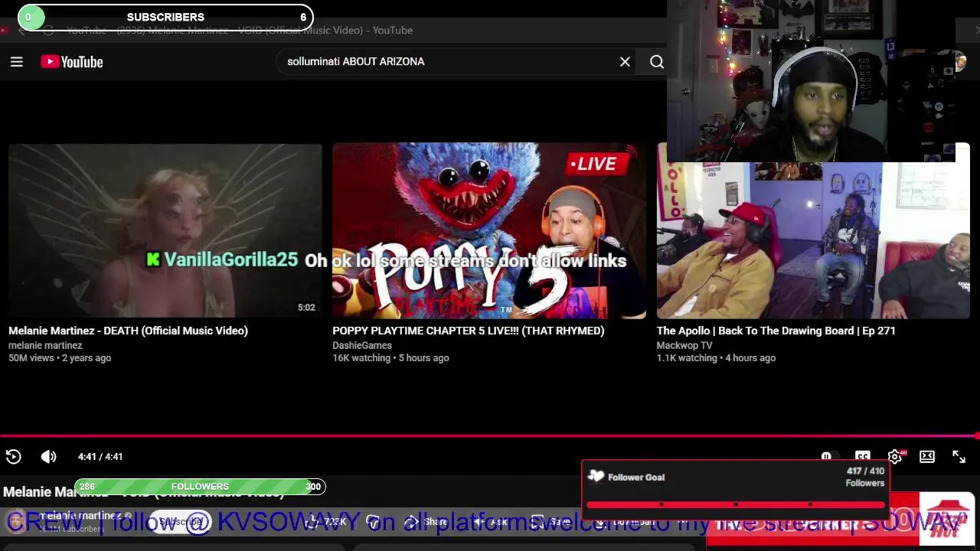
Task: Open The Apollo Ep 271 thumbnail
Action: [x=813, y=240]
